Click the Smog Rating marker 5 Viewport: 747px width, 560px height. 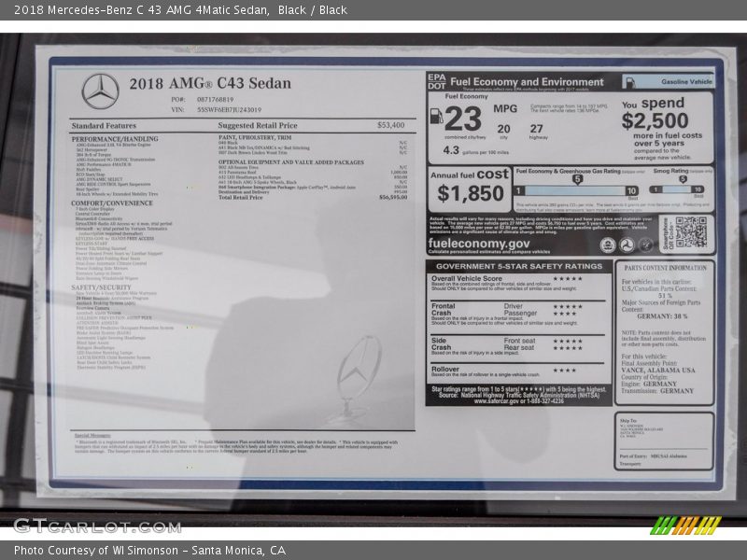pos(683,179)
